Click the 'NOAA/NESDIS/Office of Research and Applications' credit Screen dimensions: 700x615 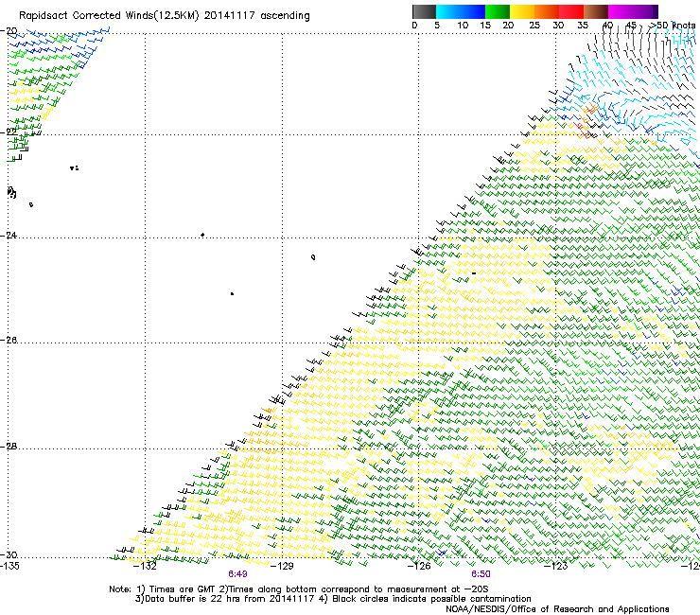click(557, 609)
